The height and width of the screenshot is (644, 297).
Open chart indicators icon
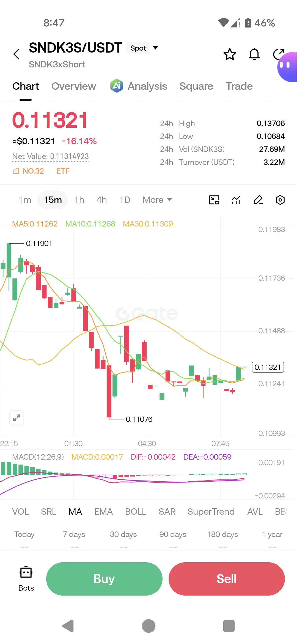tap(236, 200)
